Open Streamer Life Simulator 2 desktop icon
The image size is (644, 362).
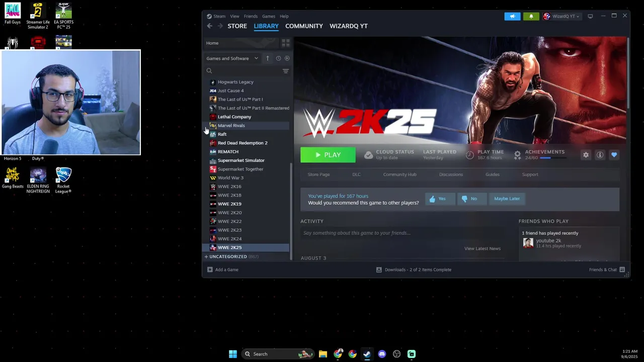(x=38, y=16)
